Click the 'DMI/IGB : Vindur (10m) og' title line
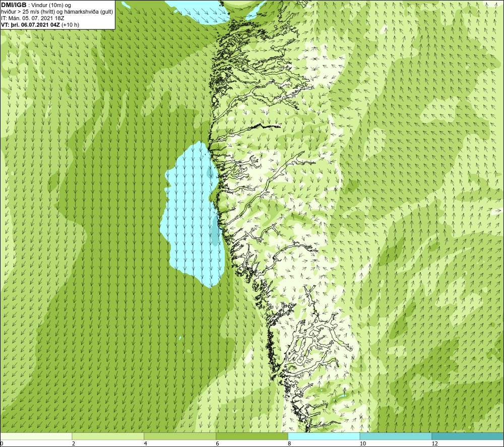The width and height of the screenshot is (504, 447). [36, 5]
